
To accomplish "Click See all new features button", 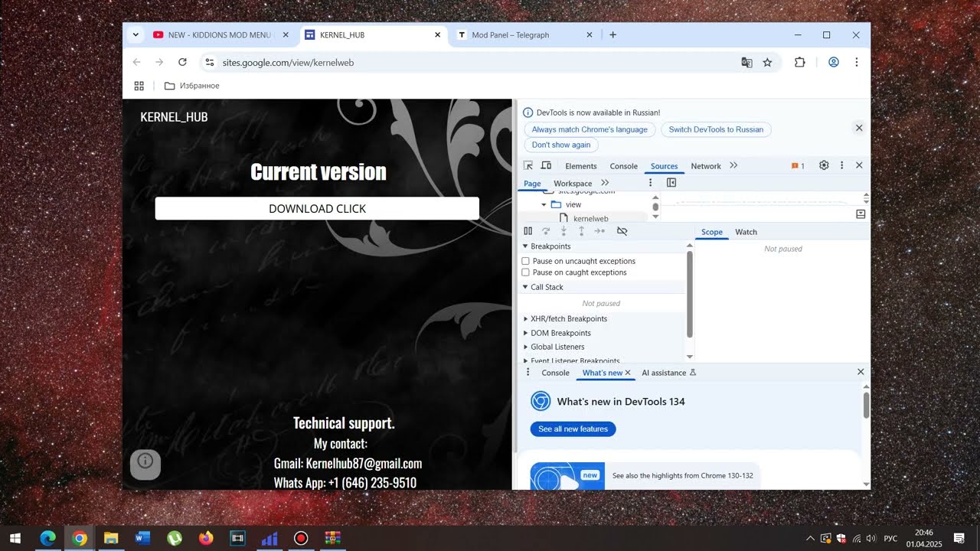I will (x=573, y=429).
